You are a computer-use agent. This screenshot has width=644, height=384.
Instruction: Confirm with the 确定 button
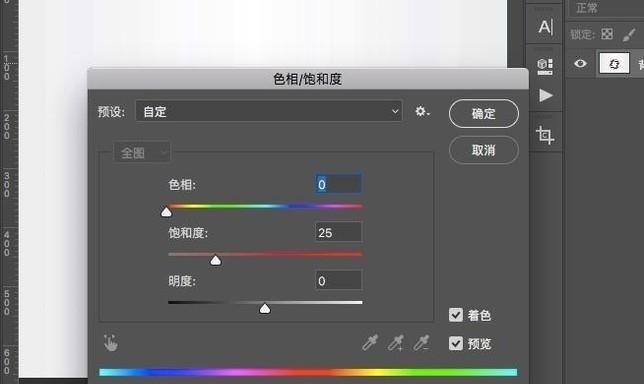[x=484, y=114]
